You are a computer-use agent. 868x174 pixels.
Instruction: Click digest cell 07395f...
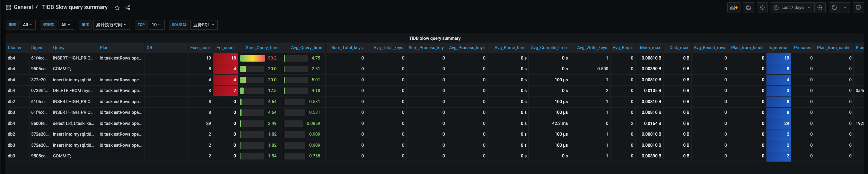click(40, 91)
